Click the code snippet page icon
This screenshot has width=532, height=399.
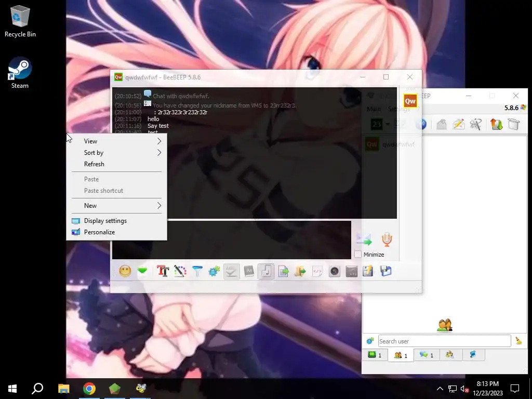point(317,271)
